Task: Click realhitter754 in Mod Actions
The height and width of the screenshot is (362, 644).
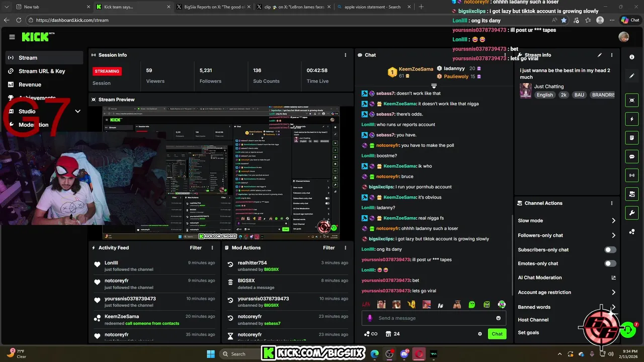Action: pos(252,262)
